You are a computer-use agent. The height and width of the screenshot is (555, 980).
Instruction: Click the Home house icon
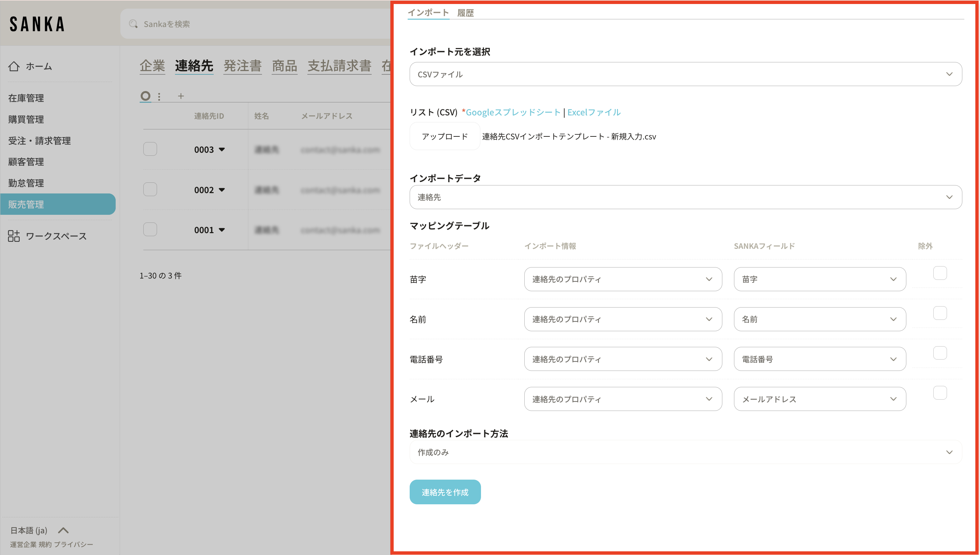[14, 66]
